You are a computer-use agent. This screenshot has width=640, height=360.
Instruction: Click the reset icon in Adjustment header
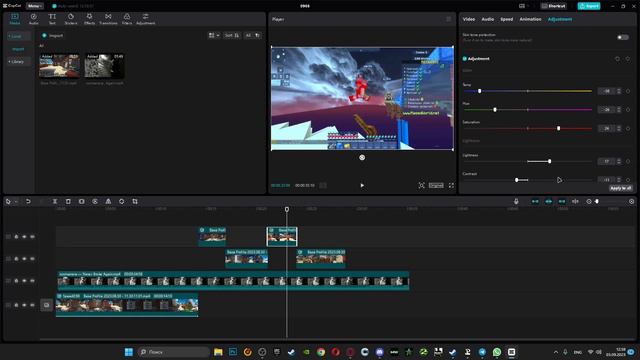pos(618,59)
